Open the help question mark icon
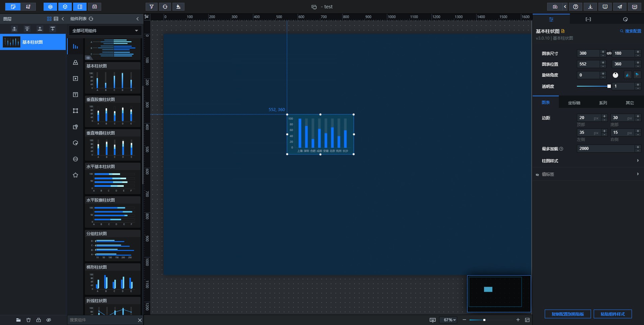 [576, 7]
